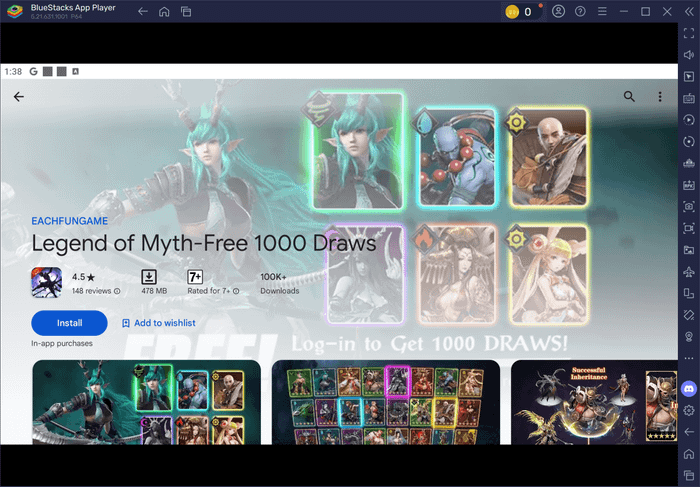
Task: Click the Play Store back arrow
Action: 19,96
